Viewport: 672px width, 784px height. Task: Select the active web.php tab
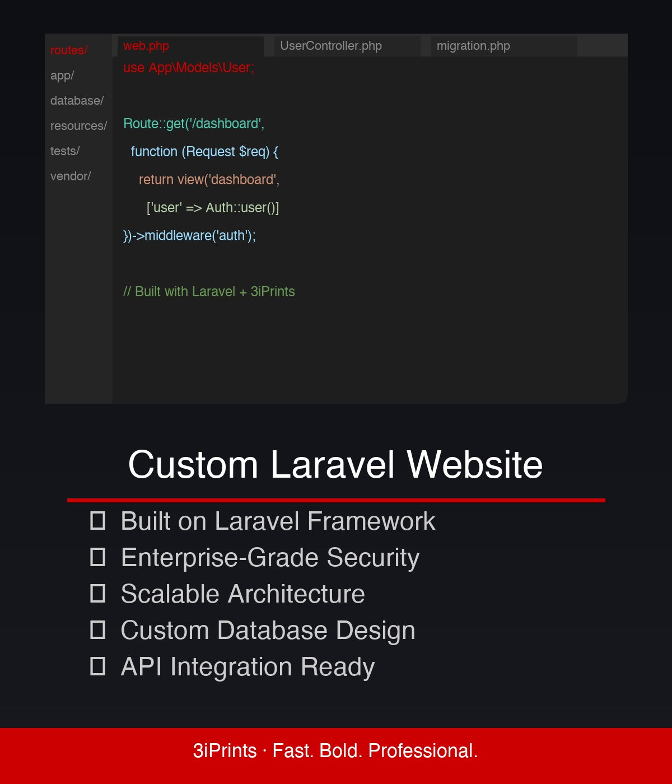pos(147,46)
